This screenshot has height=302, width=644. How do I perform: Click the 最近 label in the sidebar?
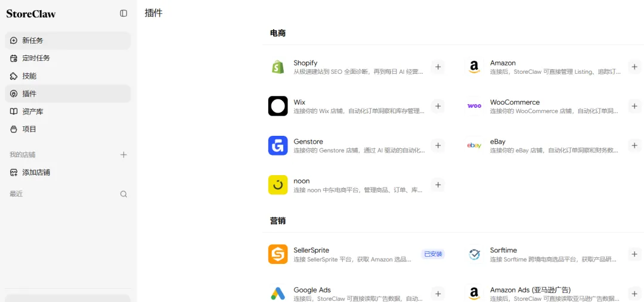pyautogui.click(x=16, y=194)
